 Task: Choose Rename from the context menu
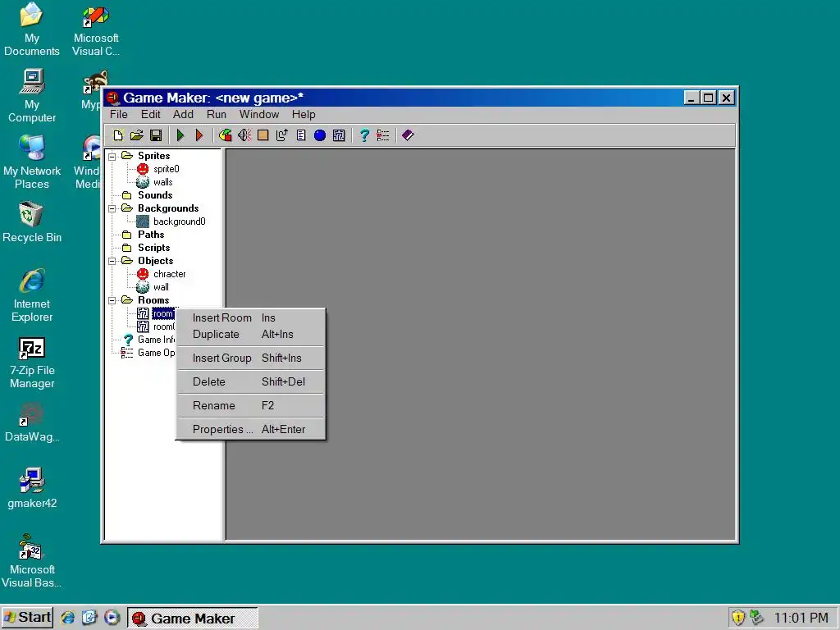coord(251,405)
